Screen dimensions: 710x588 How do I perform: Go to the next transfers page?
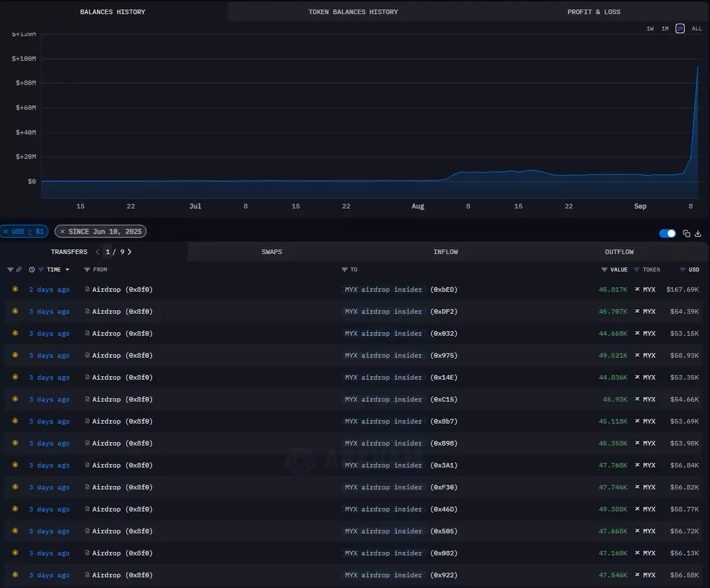point(130,252)
